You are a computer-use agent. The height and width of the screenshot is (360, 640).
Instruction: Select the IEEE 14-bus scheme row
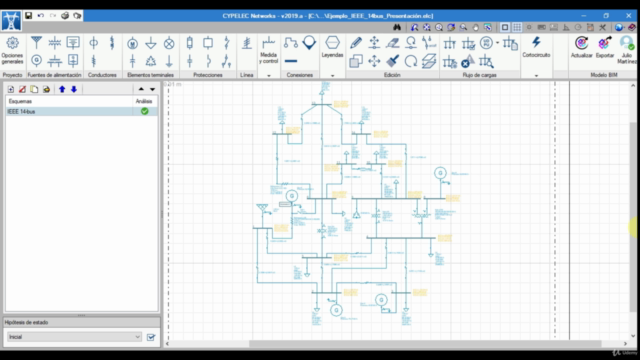pos(81,111)
